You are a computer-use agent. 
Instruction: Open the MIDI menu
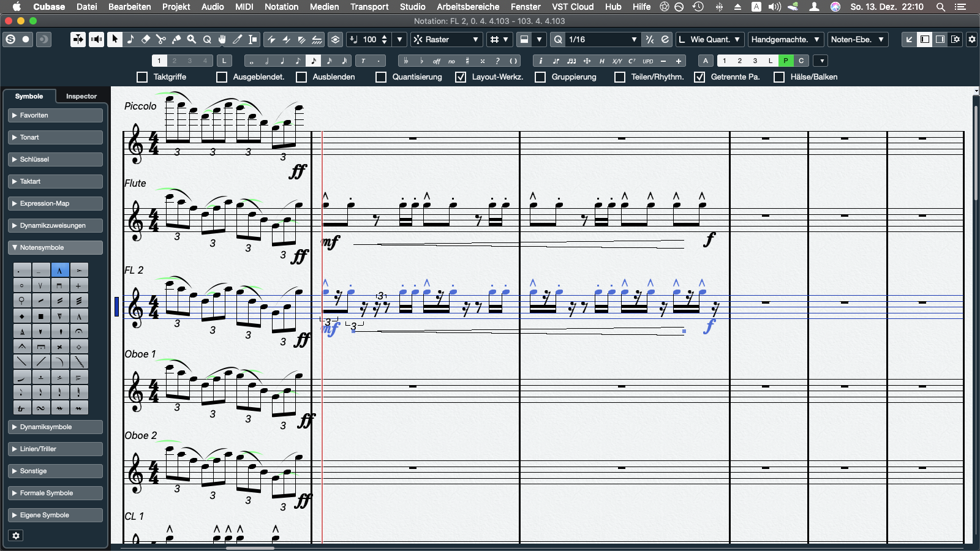point(244,7)
